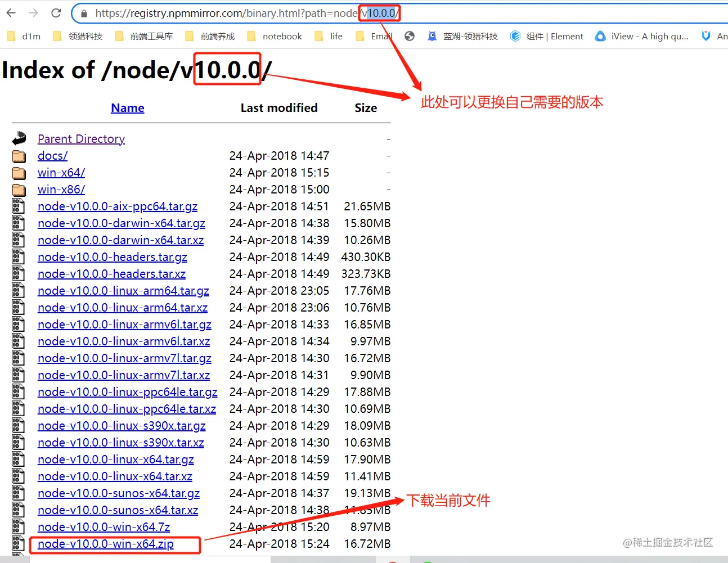This screenshot has width=728, height=563.
Task: Sort the listing by the Name header
Action: click(x=127, y=107)
